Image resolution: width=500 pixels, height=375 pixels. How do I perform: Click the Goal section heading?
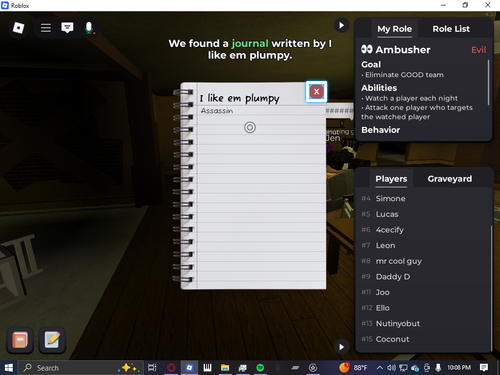(371, 65)
